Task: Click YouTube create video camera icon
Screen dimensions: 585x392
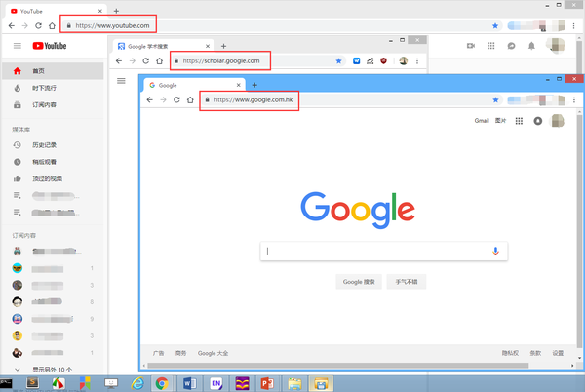Action: [x=471, y=46]
